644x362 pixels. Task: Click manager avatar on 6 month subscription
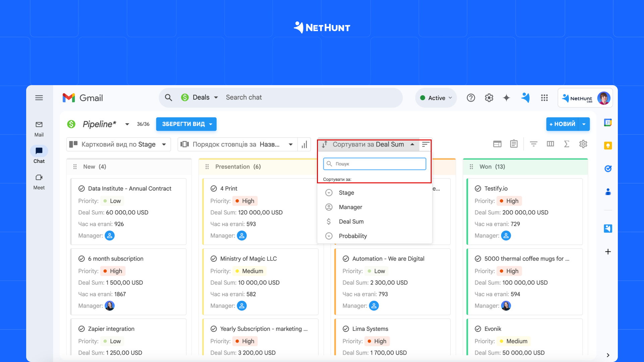pos(110,306)
